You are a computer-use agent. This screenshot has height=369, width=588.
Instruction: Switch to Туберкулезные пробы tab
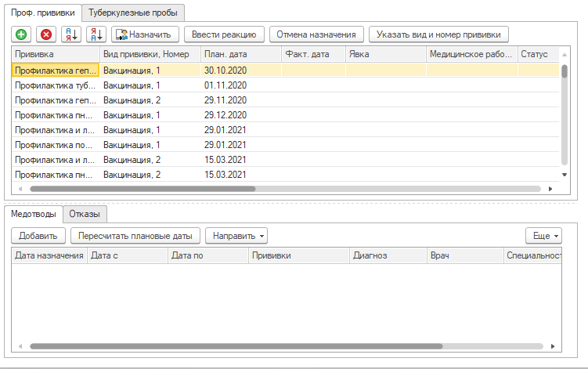(133, 13)
